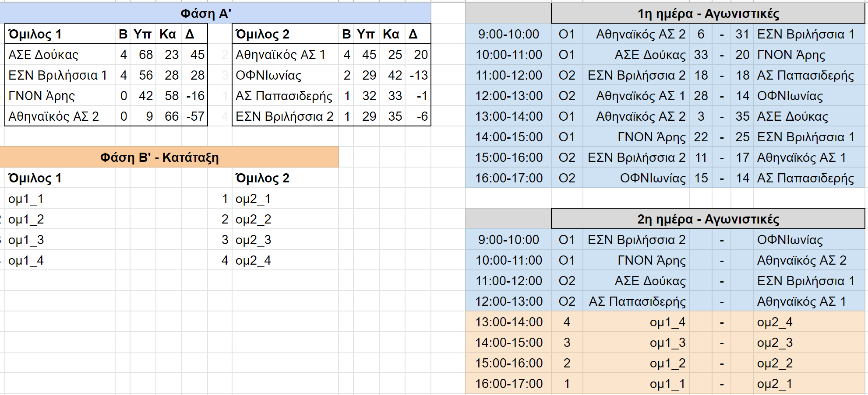The image size is (868, 395).
Task: Click the 9:00-10:00 time cell of 1η ημέρα
Action: tap(508, 34)
